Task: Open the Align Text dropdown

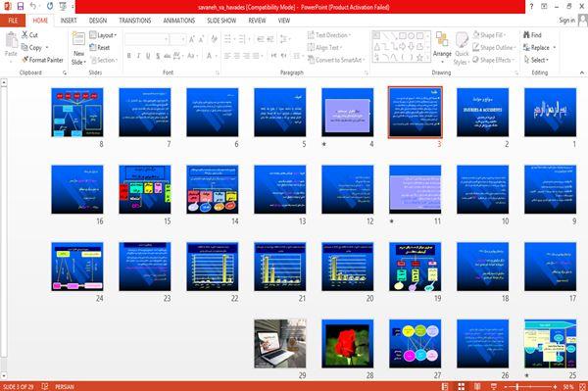Action: click(x=324, y=48)
